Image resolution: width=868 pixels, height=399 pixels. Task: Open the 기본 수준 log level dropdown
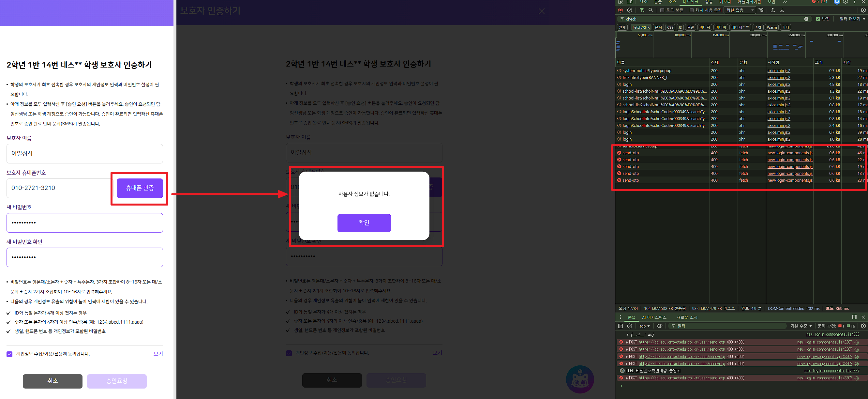801,326
